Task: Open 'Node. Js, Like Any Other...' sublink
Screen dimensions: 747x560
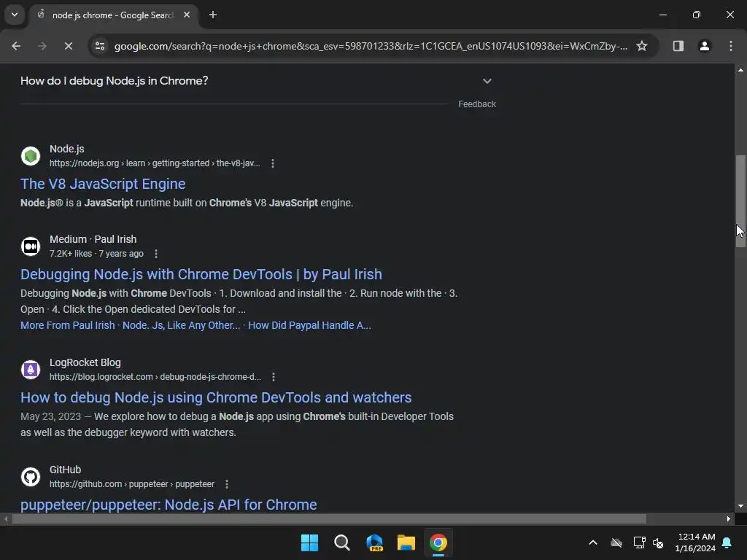Action: click(182, 326)
